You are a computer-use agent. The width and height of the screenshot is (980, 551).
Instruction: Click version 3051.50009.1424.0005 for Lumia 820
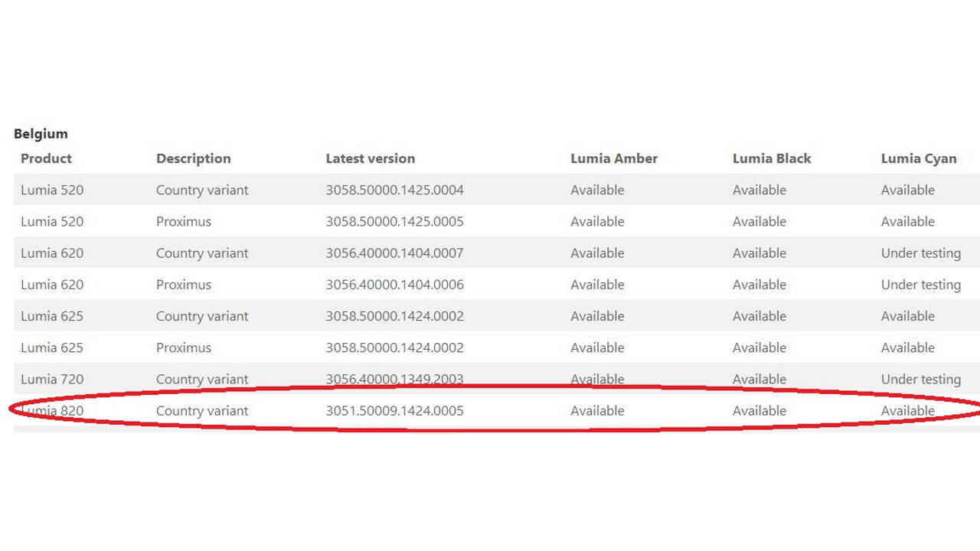click(395, 410)
